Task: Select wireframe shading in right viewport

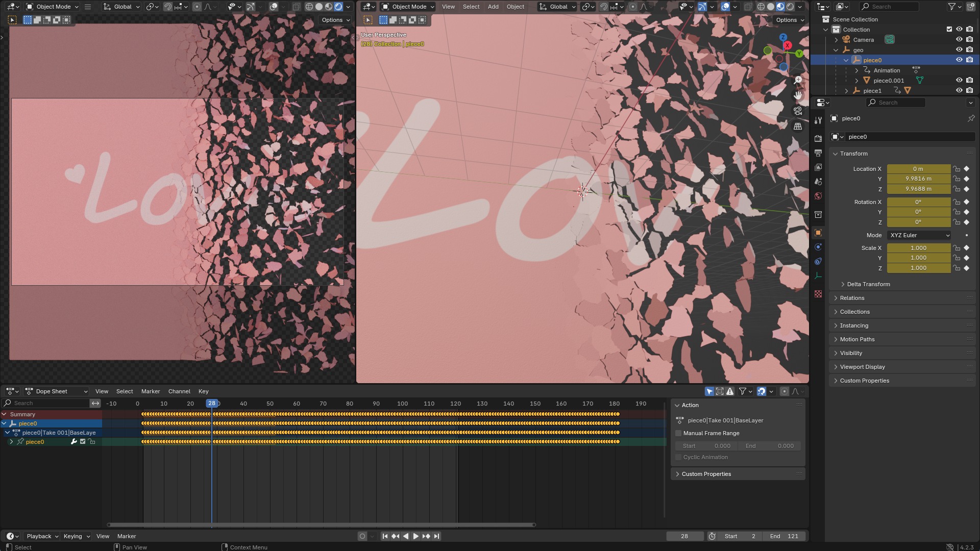Action: click(761, 7)
